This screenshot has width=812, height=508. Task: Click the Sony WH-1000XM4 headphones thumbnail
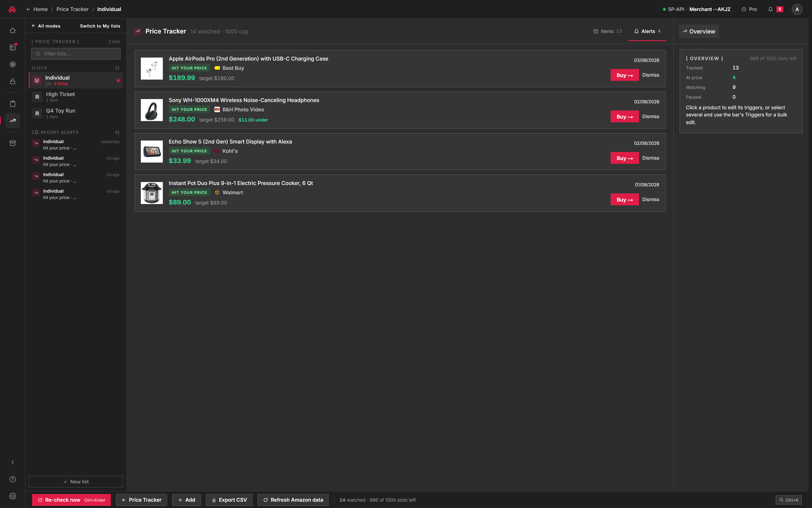(x=152, y=110)
